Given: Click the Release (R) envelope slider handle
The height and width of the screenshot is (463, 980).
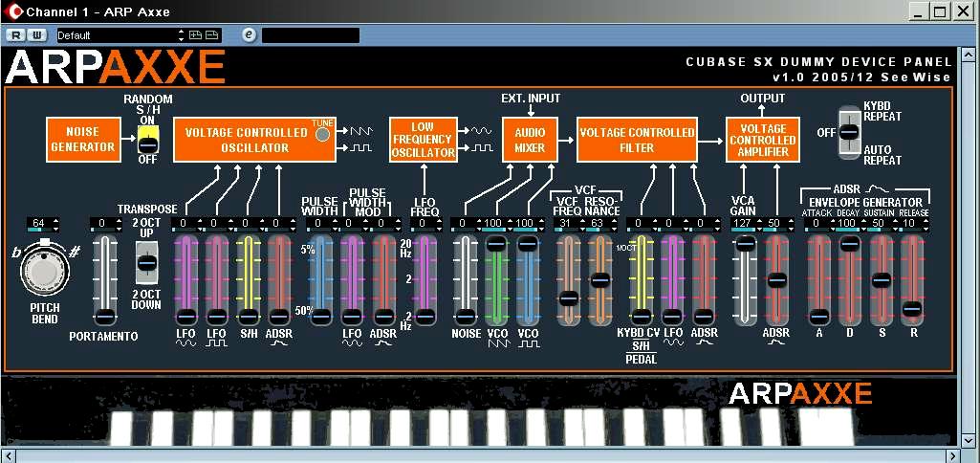Looking at the screenshot, I should (912, 308).
